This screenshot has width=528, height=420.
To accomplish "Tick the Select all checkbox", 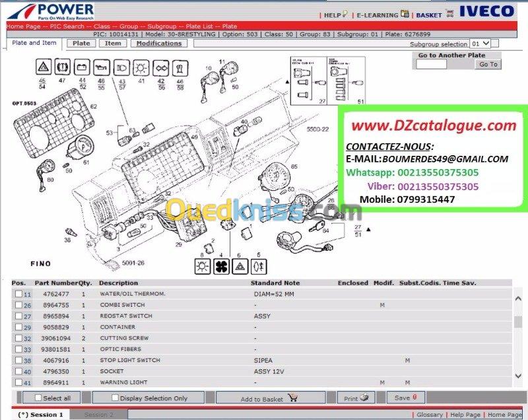I will pos(38,398).
